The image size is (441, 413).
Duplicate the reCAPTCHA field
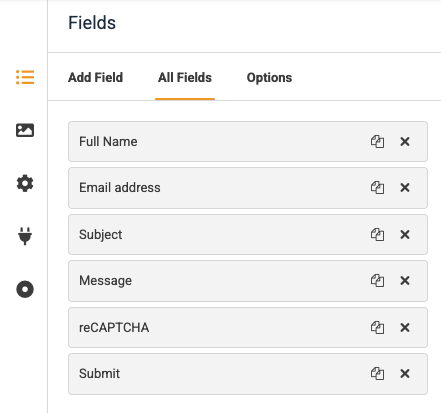pyautogui.click(x=377, y=328)
